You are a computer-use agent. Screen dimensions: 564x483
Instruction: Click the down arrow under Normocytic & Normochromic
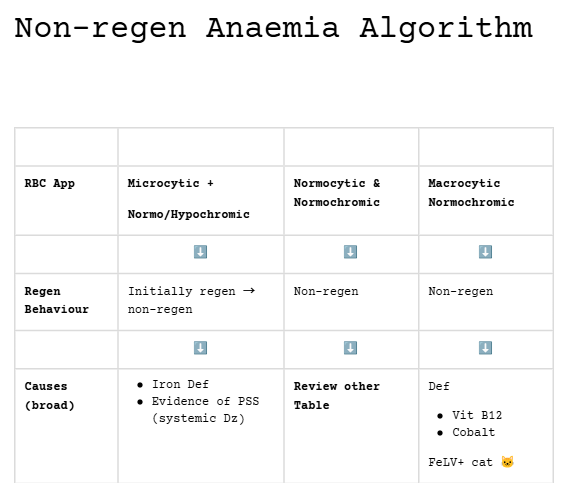[350, 252]
